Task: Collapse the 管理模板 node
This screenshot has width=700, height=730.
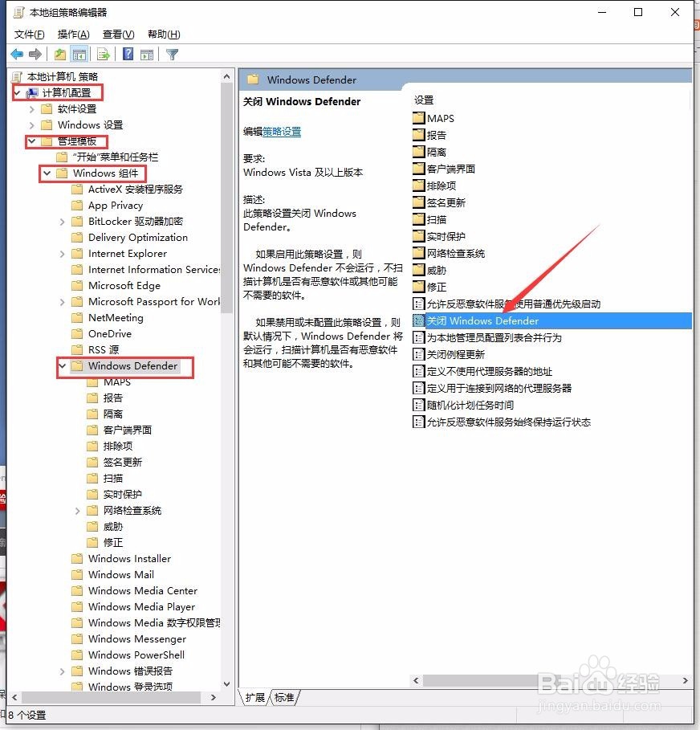Action: point(31,141)
